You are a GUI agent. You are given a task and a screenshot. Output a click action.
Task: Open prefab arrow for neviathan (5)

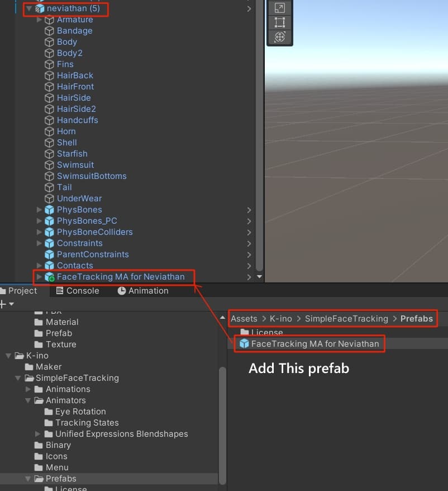pyautogui.click(x=249, y=9)
